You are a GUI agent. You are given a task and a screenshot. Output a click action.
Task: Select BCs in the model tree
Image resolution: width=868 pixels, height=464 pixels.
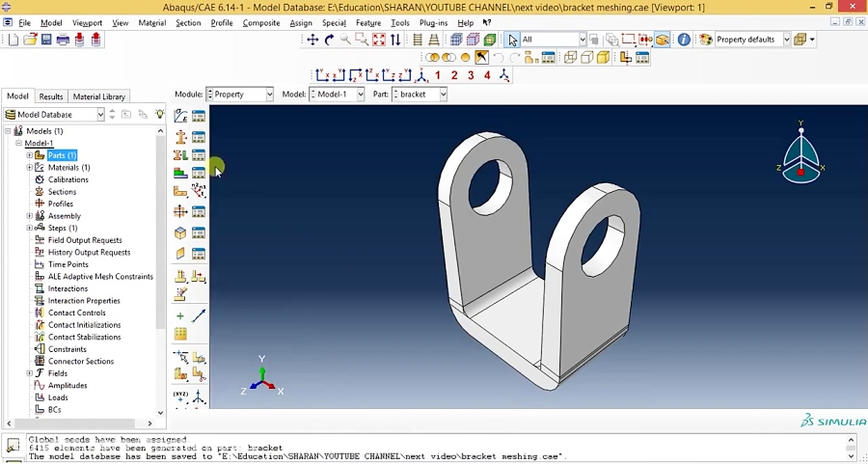click(54, 410)
